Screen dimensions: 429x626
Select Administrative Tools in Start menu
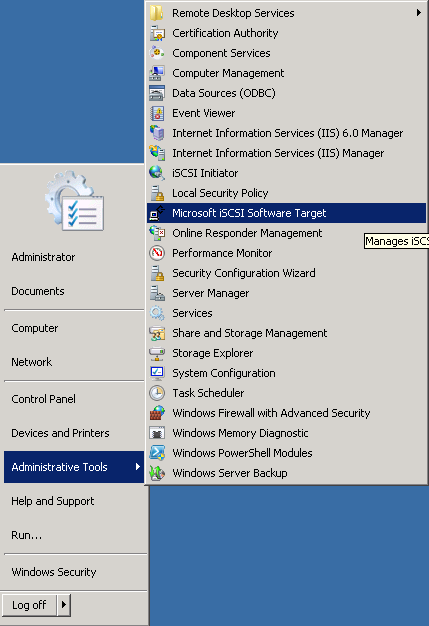[x=74, y=467]
